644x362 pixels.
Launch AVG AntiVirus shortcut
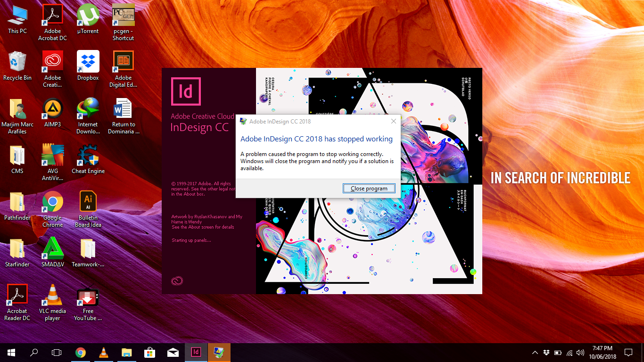53,162
